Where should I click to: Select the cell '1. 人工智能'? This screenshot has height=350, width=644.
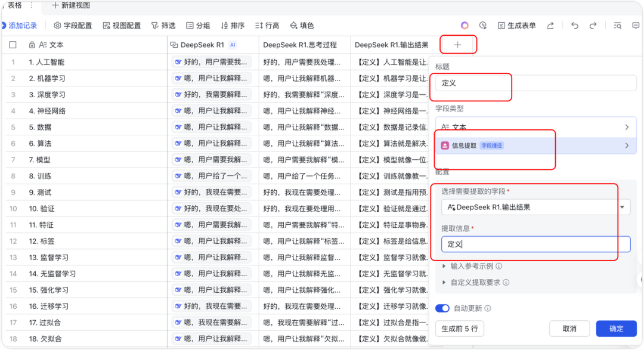tap(94, 62)
